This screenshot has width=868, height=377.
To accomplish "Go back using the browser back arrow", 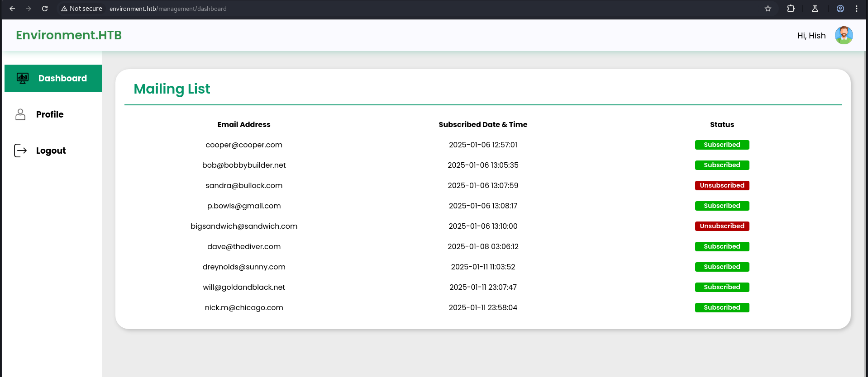I will pos(12,9).
